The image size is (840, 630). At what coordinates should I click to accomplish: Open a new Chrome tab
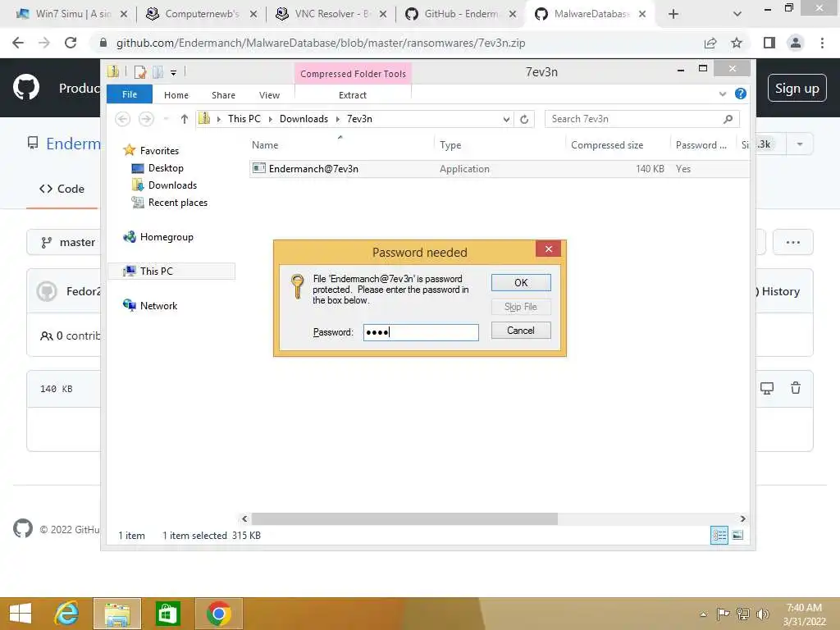point(673,14)
